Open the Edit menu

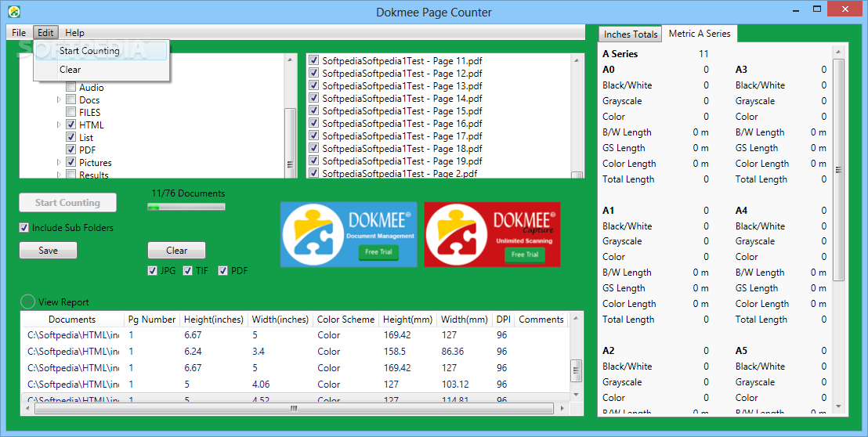(x=45, y=33)
